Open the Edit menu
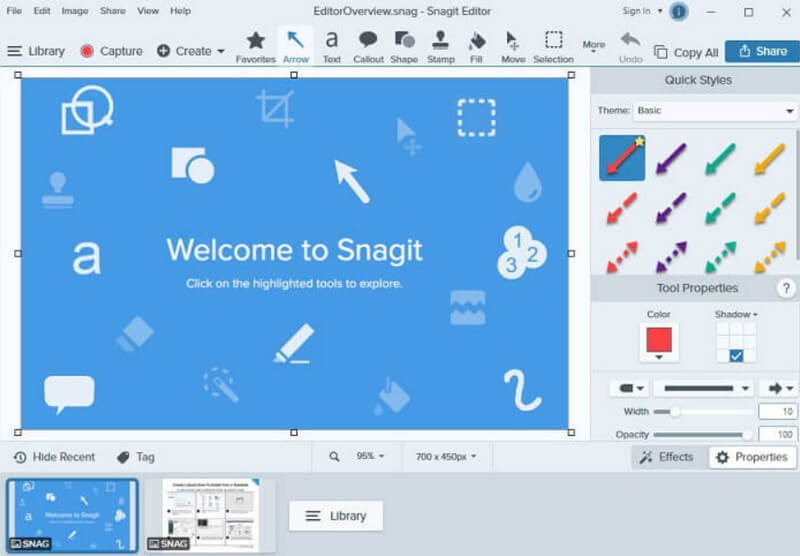The image size is (800, 556). click(x=42, y=11)
